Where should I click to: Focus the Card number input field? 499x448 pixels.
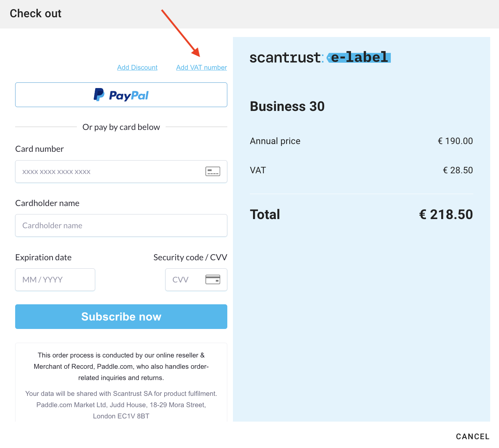pyautogui.click(x=106, y=172)
